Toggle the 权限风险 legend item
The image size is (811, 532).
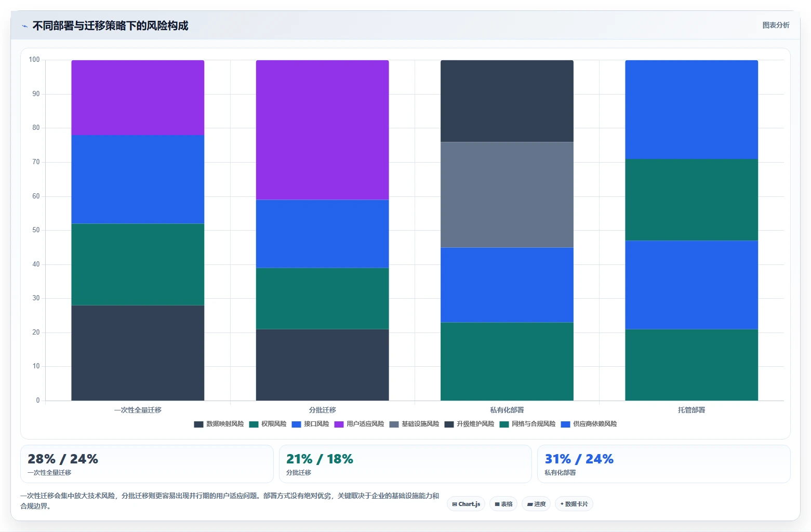(268, 424)
